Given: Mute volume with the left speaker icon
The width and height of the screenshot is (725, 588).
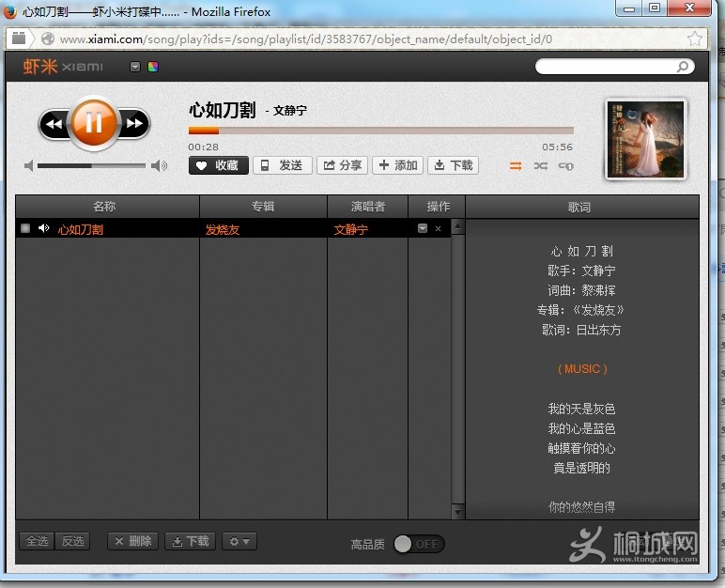Looking at the screenshot, I should coord(29,166).
